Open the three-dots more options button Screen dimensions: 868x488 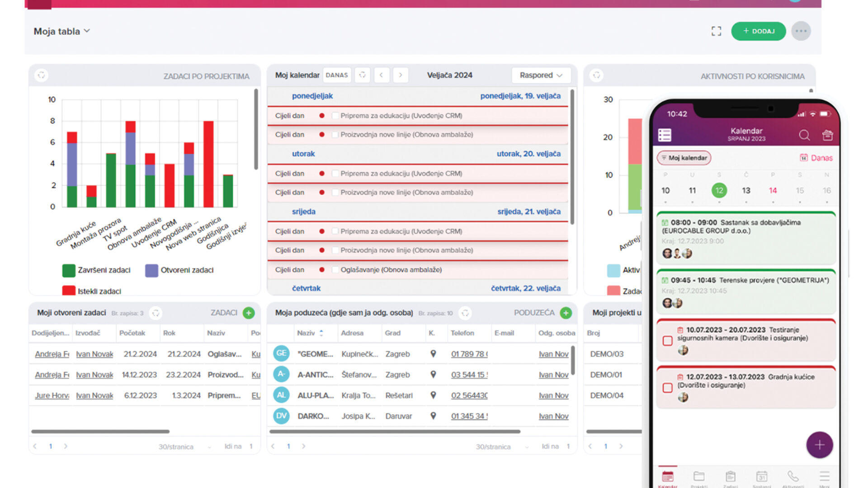(x=801, y=31)
